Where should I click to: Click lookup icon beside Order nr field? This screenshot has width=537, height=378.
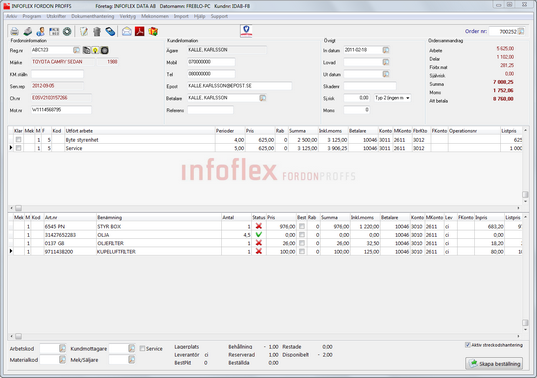(x=521, y=32)
